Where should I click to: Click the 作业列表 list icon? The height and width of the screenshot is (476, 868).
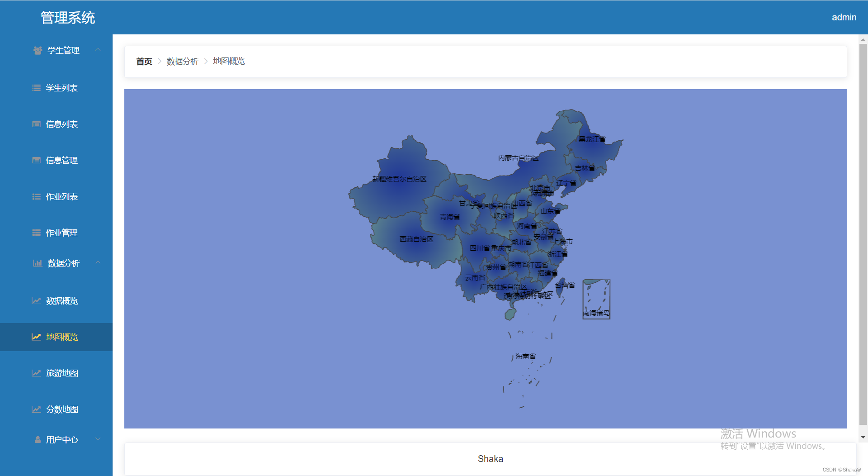click(x=37, y=196)
